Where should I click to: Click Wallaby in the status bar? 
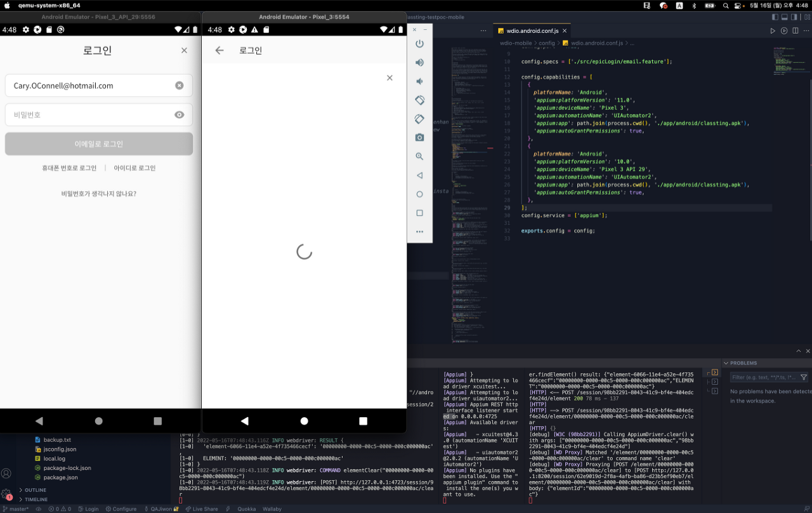272,509
